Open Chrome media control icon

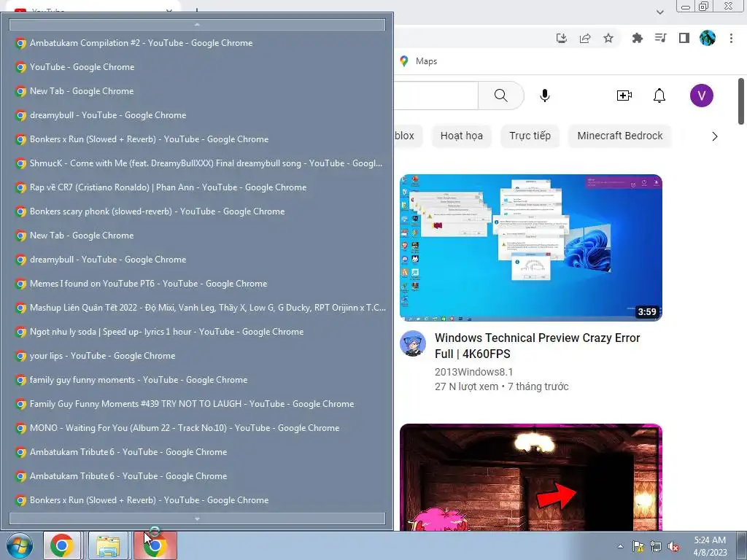point(660,38)
